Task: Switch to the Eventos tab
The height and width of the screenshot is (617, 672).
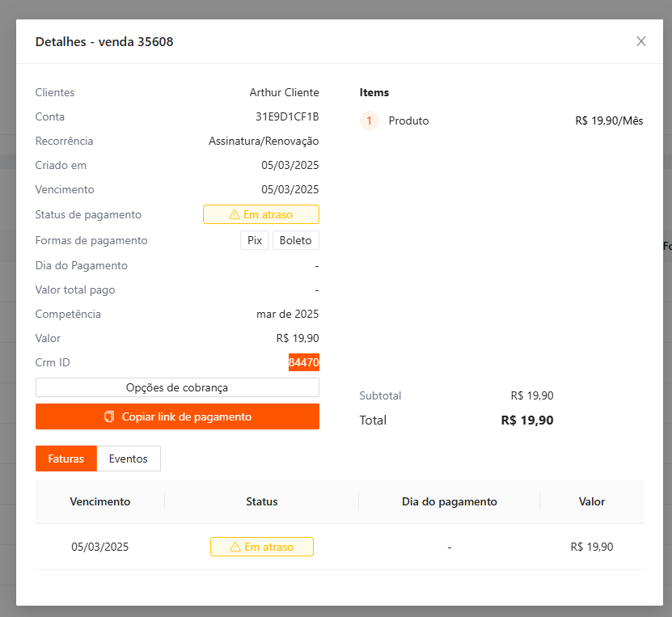Action: click(129, 459)
